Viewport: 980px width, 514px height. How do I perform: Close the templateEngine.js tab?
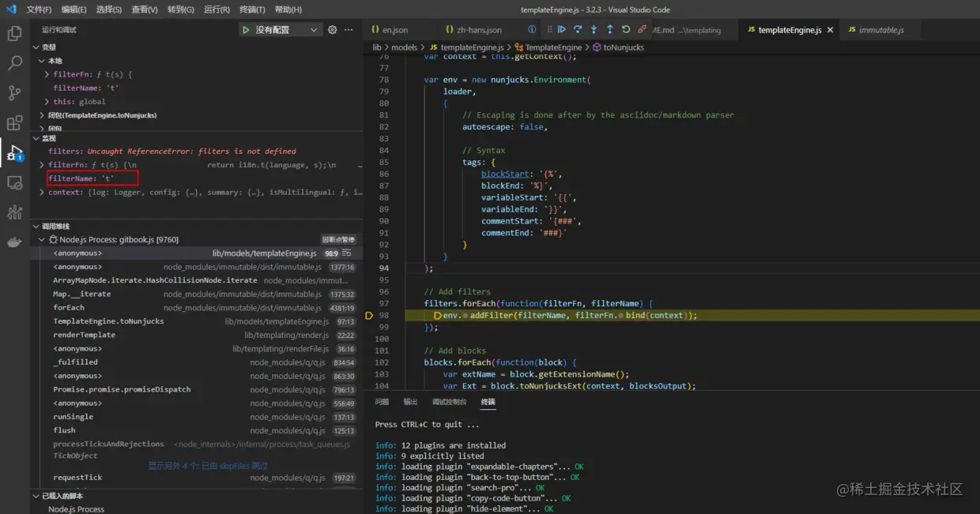pyautogui.click(x=830, y=30)
